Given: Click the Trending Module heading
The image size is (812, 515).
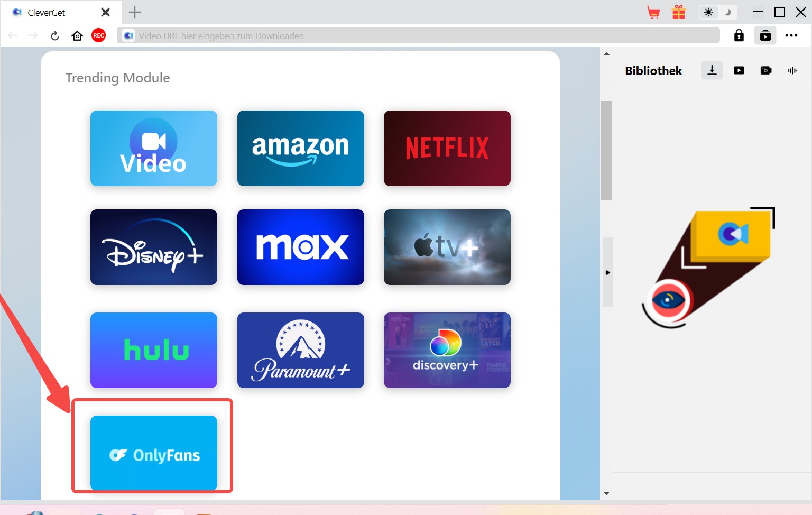Looking at the screenshot, I should 118,78.
